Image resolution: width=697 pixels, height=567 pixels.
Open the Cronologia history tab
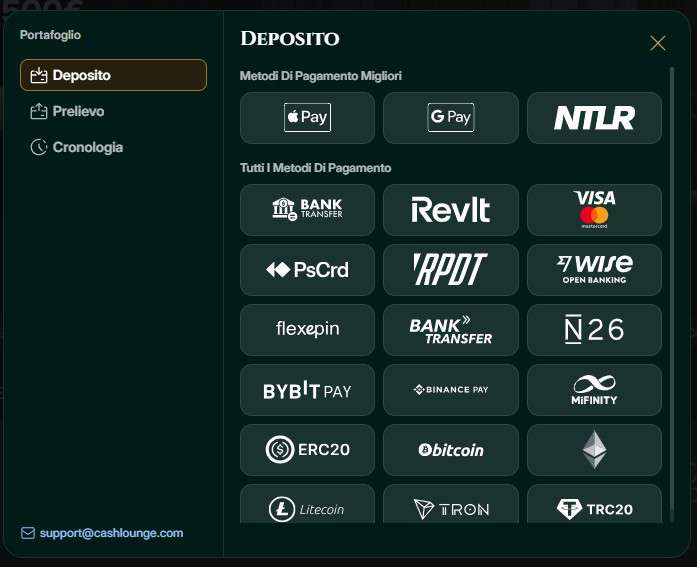point(113,147)
